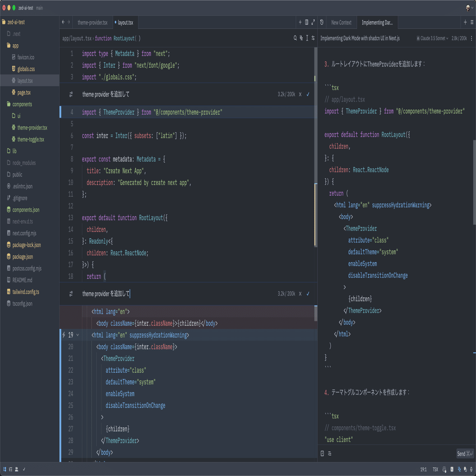Click function RootLayout breadcrumb
The width and height of the screenshot is (476, 476).
pos(117,38)
